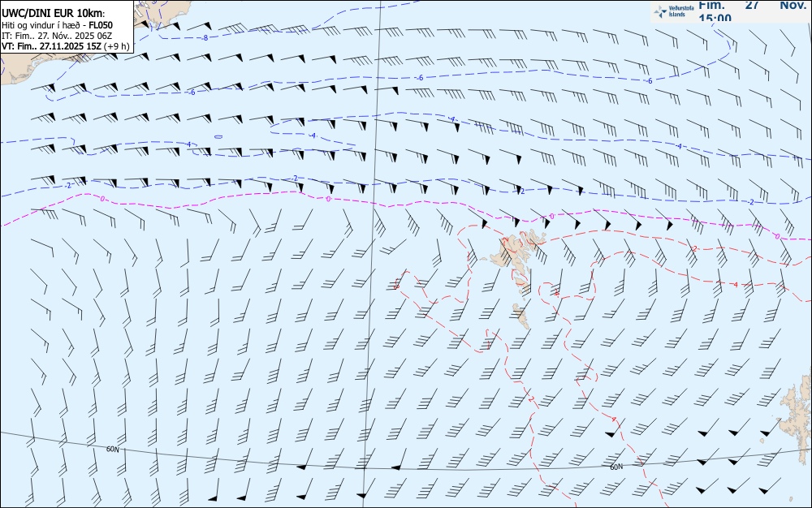The width and height of the screenshot is (812, 508).
Task: Click the Veðurstofa Íslands logo
Action: (x=674, y=11)
